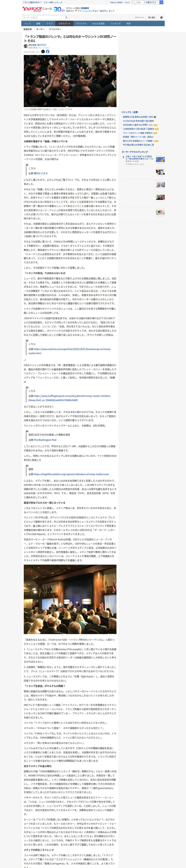Open ranking article about 台風13号

pyautogui.click(x=139, y=159)
